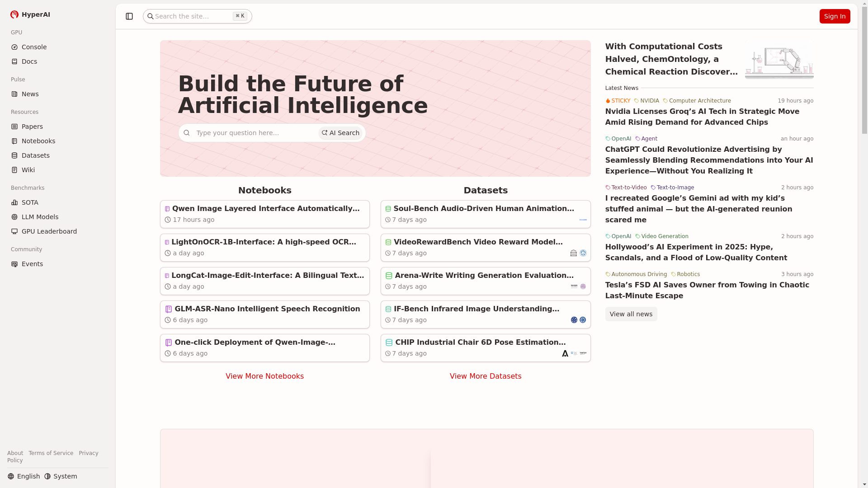The height and width of the screenshot is (488, 868).
Task: Open Datasets in the sidebar
Action: coord(57,155)
